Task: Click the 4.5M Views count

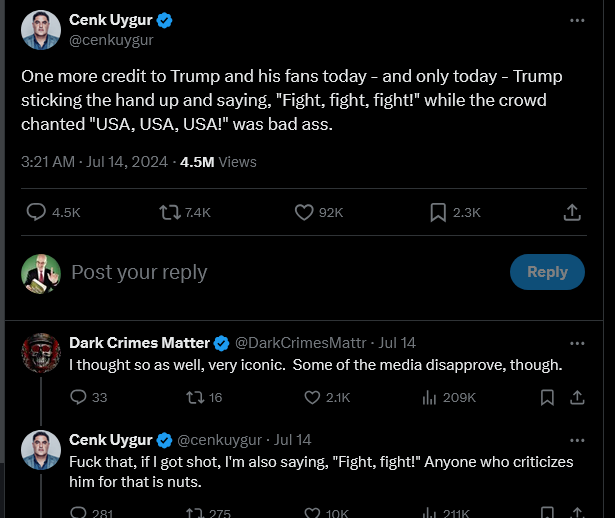Action: coord(218,161)
